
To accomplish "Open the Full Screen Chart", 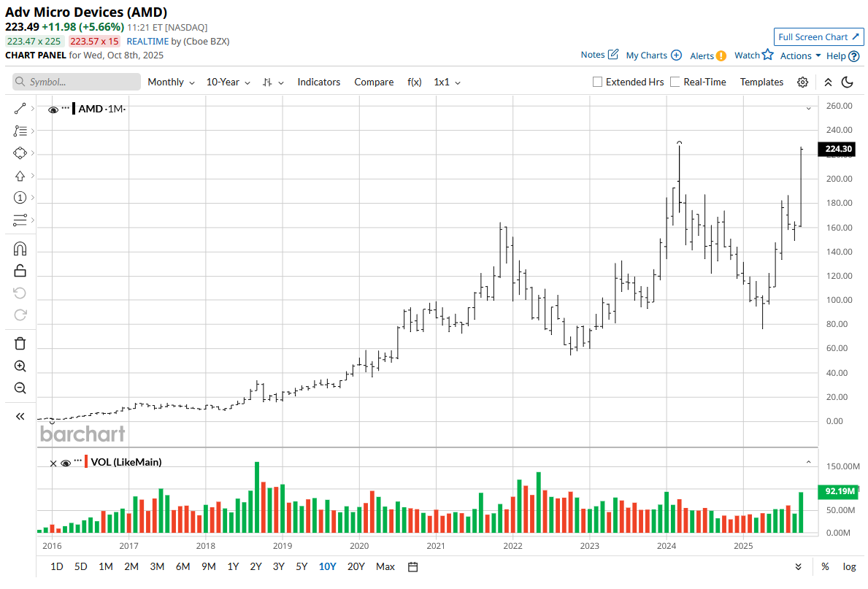I will click(819, 37).
